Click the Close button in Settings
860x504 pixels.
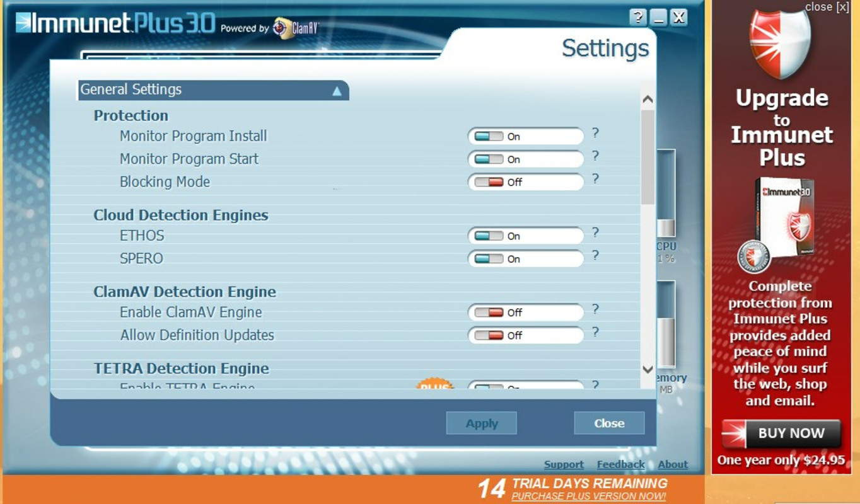[609, 423]
